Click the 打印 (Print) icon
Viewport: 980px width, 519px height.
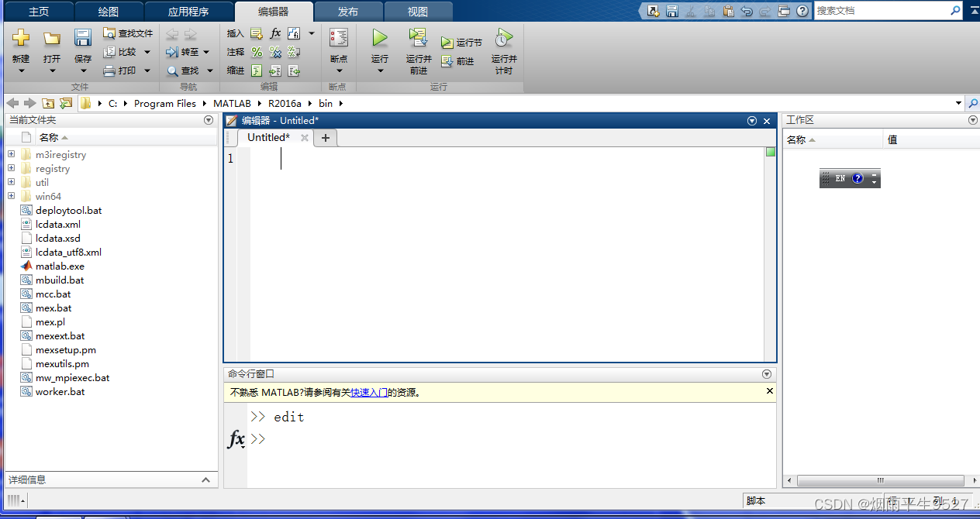point(121,70)
